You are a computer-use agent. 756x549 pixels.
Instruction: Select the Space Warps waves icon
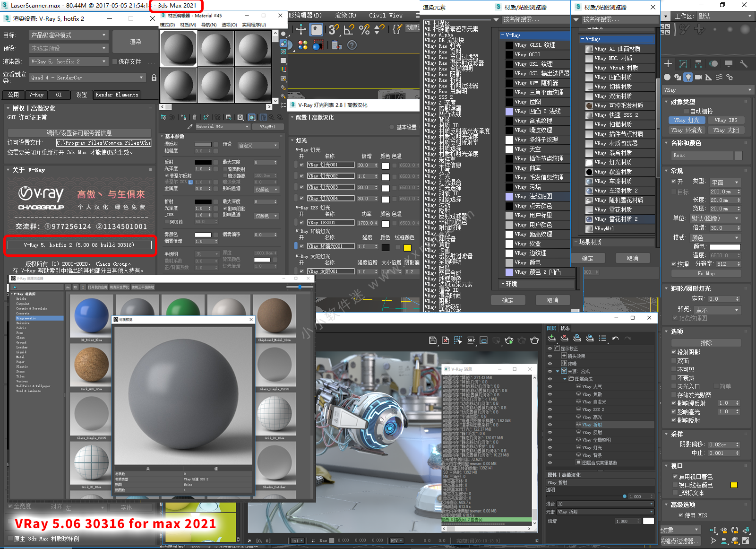pyautogui.click(x=719, y=77)
